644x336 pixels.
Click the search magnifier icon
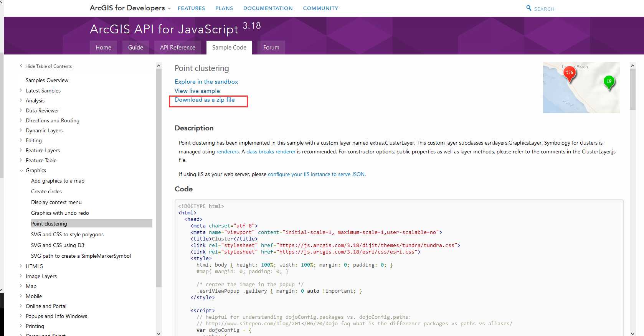pyautogui.click(x=529, y=8)
